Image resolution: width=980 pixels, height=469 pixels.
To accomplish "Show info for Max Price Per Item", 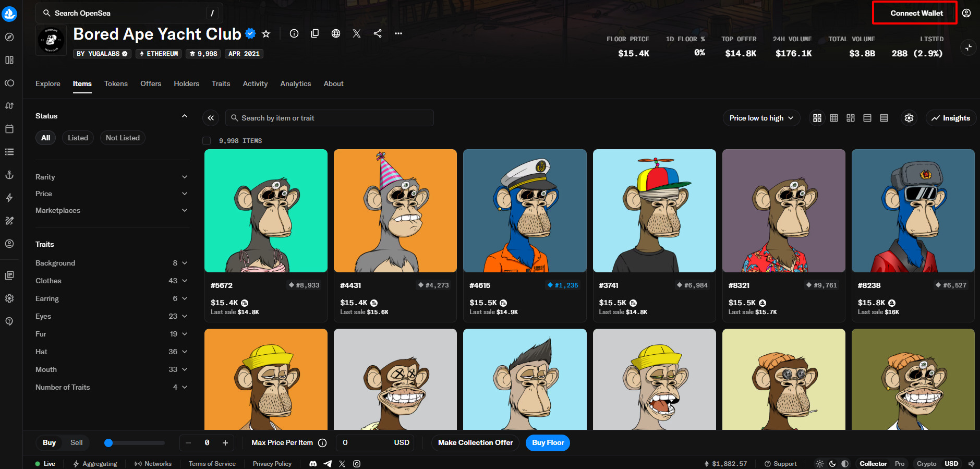I will [322, 443].
